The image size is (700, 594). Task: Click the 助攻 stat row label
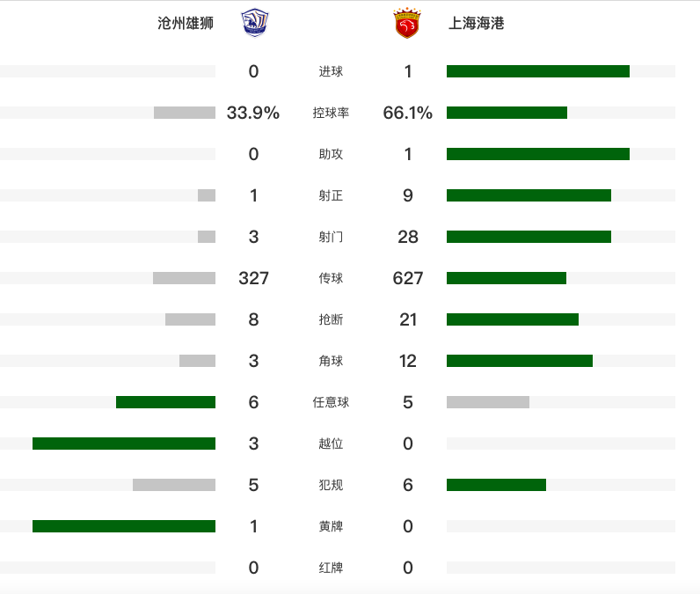[331, 154]
